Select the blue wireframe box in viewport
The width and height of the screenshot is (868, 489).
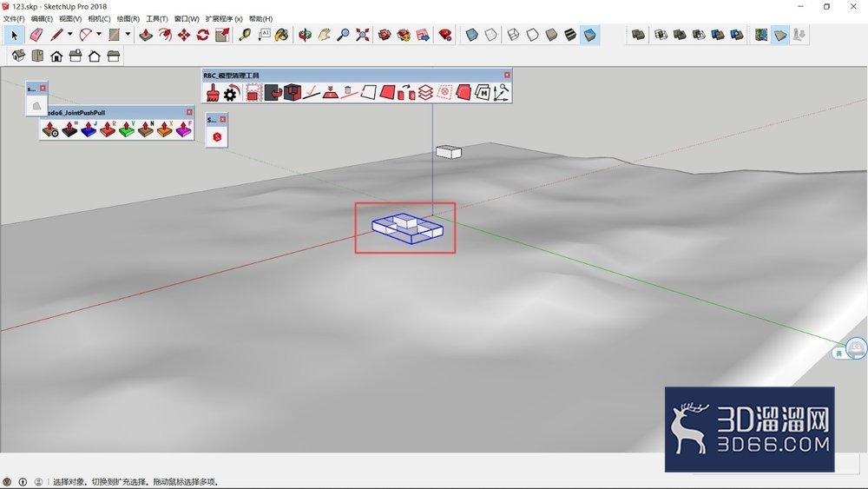[x=407, y=228]
